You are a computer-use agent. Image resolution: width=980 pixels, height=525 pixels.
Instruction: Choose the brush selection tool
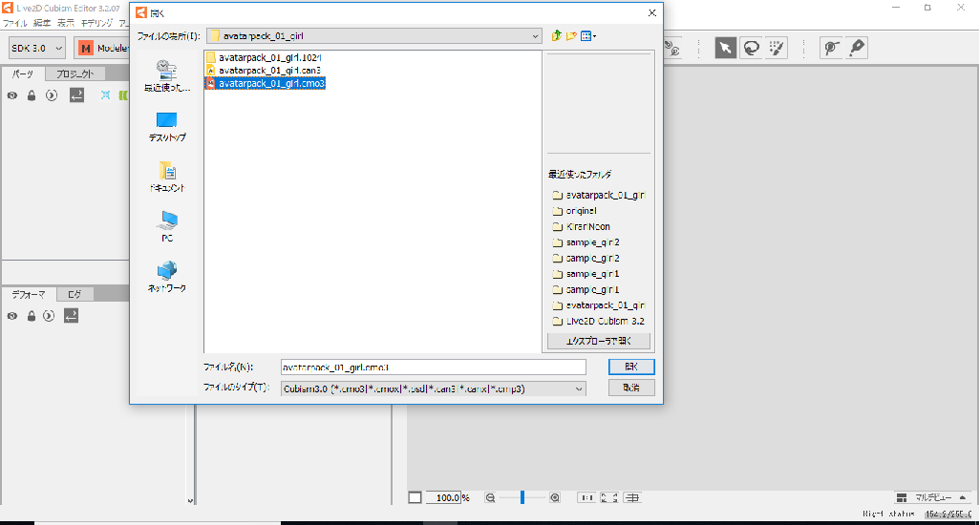pyautogui.click(x=777, y=48)
